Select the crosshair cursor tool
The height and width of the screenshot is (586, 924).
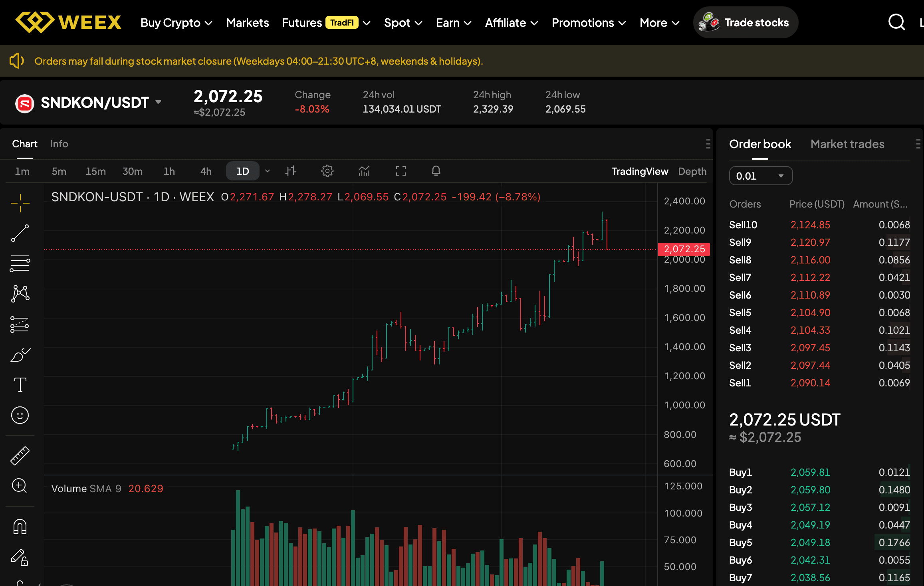click(20, 203)
